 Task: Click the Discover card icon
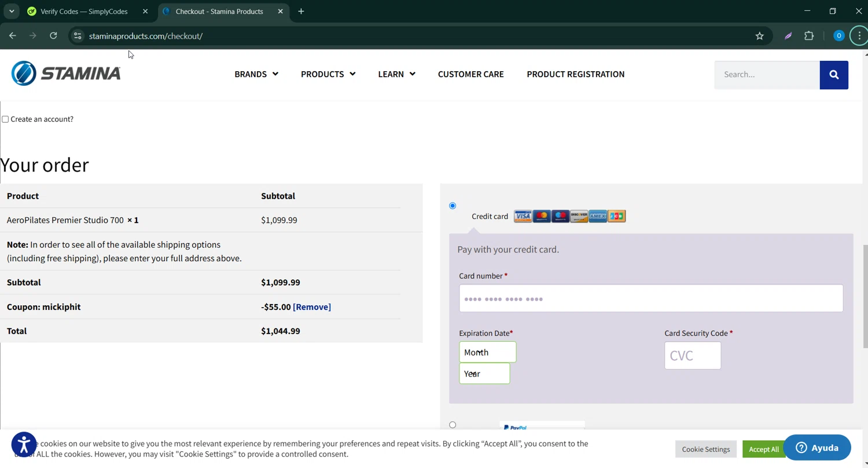tap(579, 216)
